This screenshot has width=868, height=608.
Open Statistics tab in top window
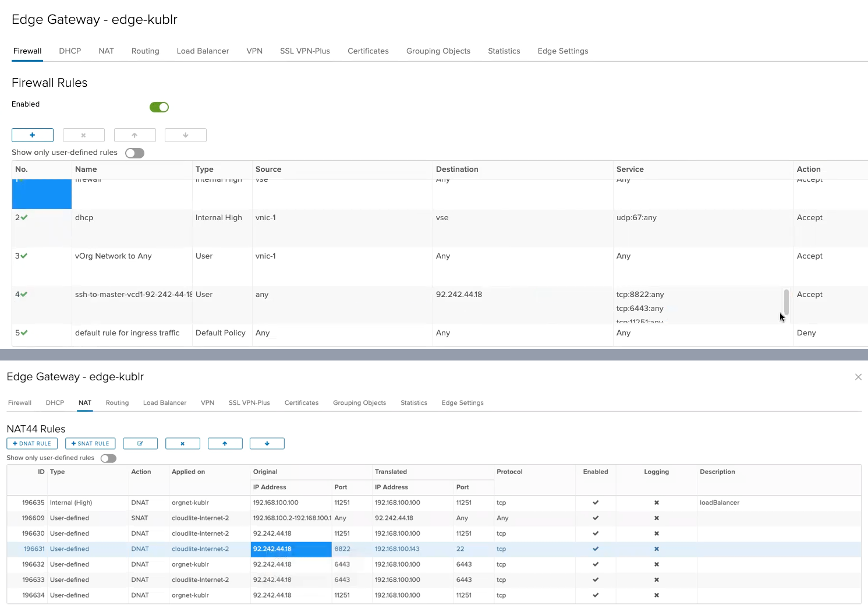click(x=504, y=51)
